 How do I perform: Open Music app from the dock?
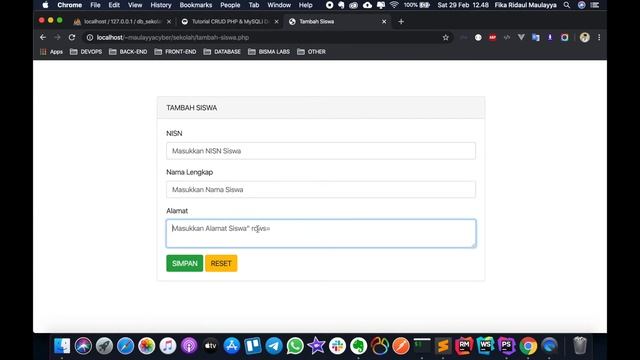coord(168,346)
